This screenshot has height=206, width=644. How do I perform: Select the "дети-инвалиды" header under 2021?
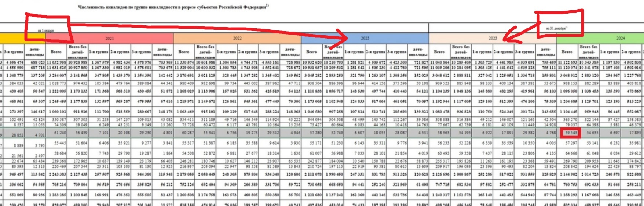162,52
